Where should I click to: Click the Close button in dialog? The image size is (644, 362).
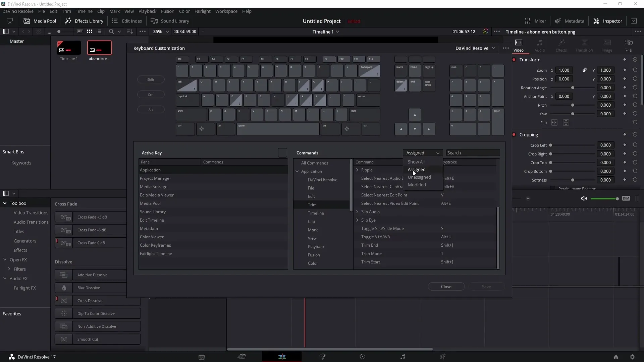coord(446,287)
